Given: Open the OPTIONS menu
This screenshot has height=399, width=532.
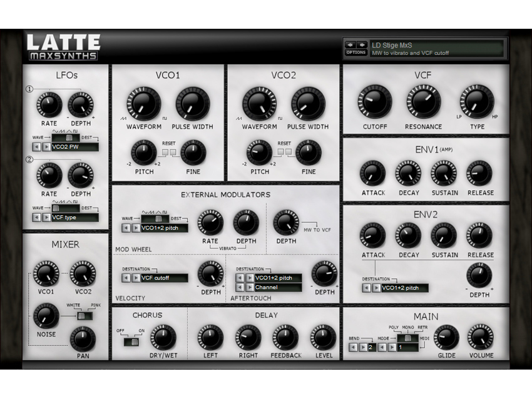Looking at the screenshot, I should (x=356, y=53).
